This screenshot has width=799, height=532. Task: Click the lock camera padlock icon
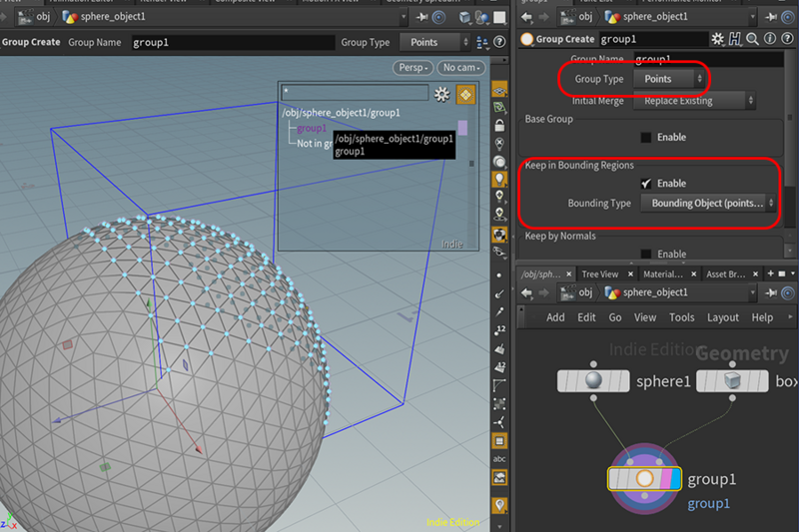[499, 125]
